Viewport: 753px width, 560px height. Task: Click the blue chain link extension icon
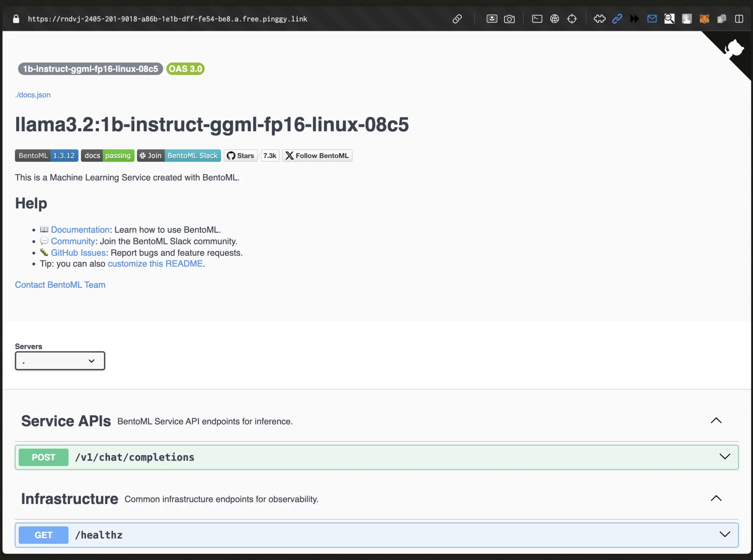pyautogui.click(x=617, y=19)
